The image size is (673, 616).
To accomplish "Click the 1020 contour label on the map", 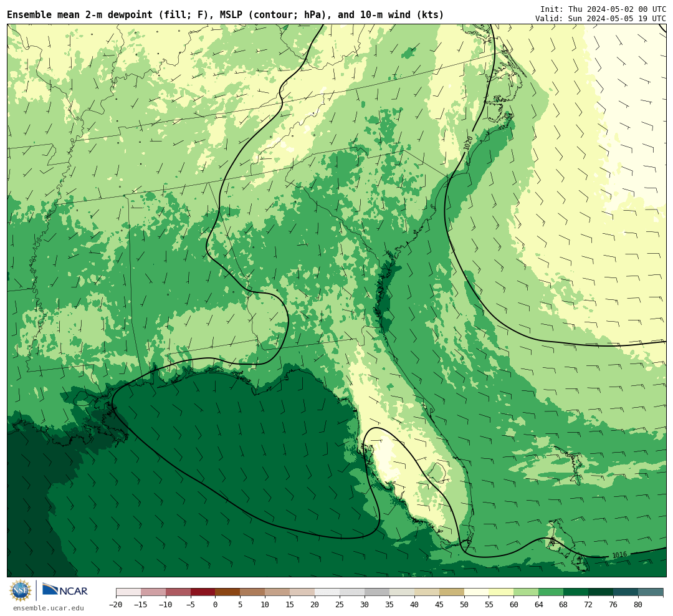I will [x=468, y=143].
